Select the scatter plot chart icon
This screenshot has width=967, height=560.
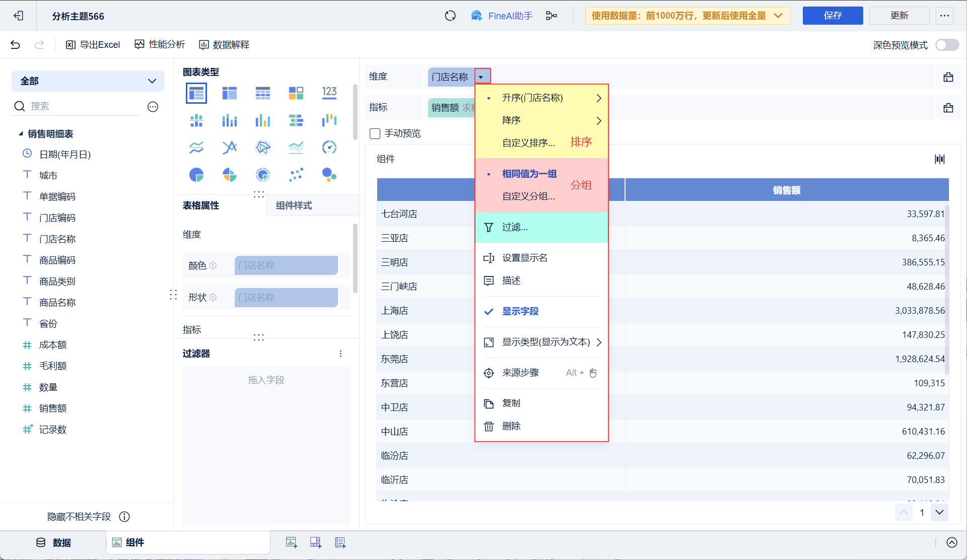[296, 175]
